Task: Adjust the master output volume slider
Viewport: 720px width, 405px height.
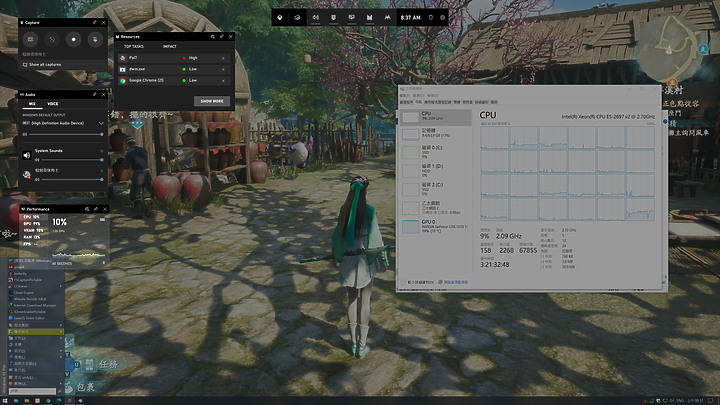Action: tap(65, 135)
